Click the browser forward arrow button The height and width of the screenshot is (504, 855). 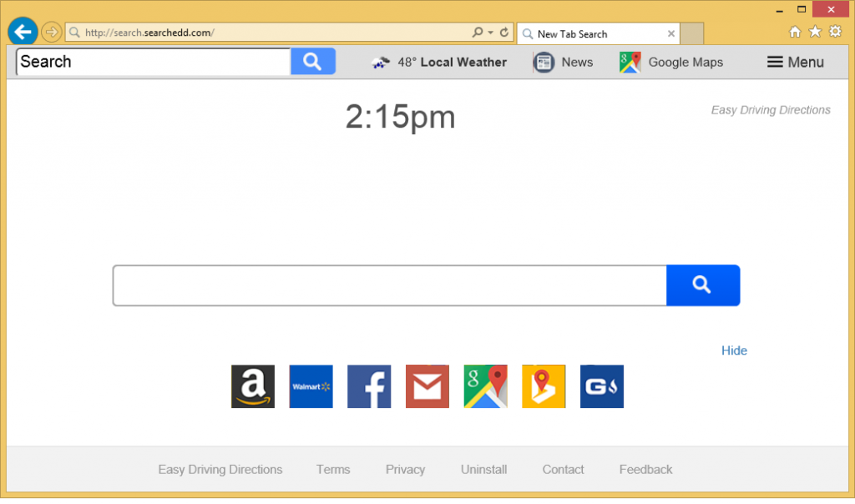[x=51, y=33]
